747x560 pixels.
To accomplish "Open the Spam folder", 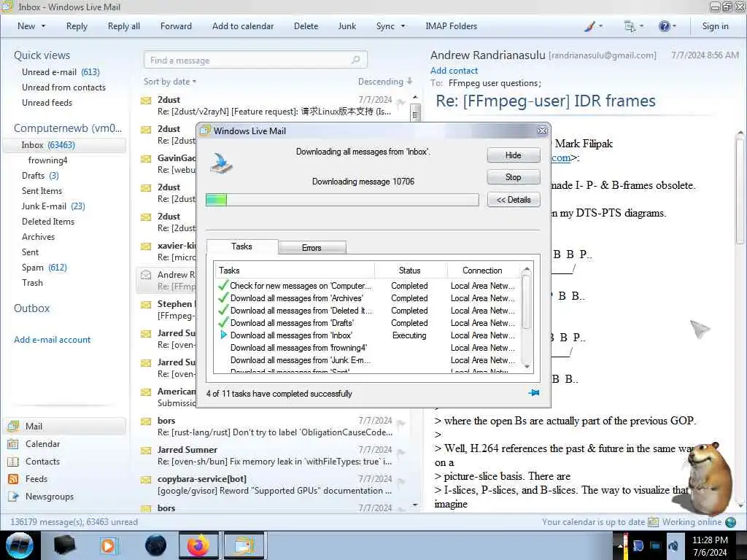I will click(x=44, y=267).
